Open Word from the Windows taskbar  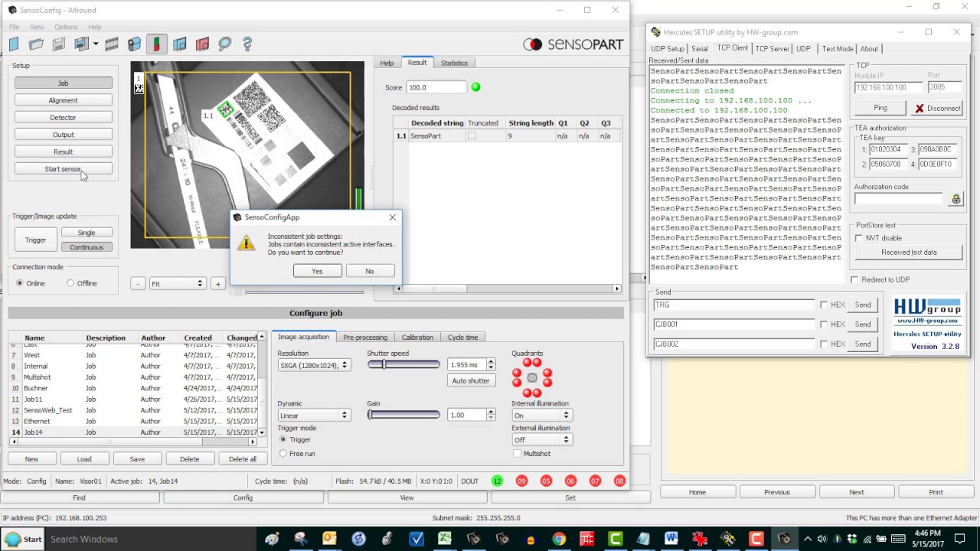(x=671, y=539)
